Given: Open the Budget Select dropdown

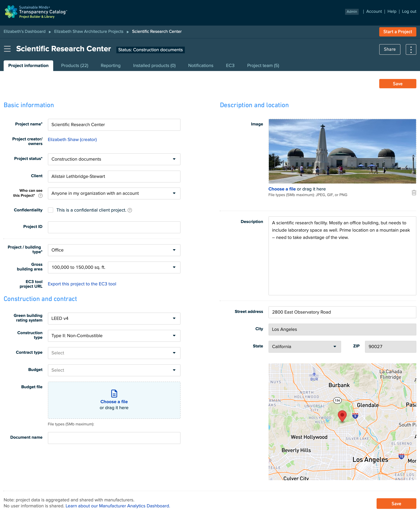Looking at the screenshot, I should pos(114,370).
